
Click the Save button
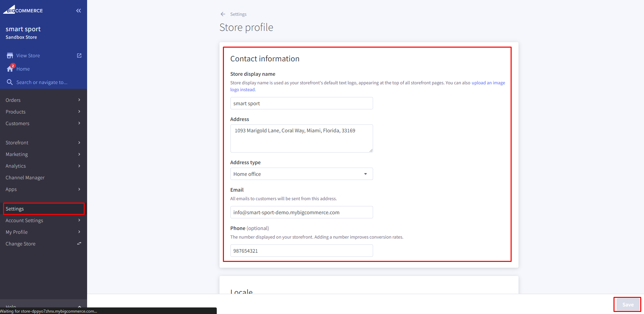628,304
